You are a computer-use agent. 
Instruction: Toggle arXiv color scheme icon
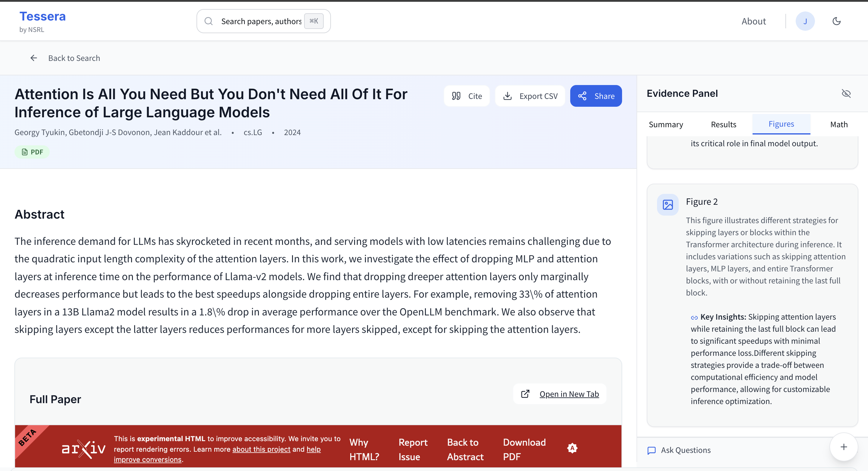pos(572,448)
